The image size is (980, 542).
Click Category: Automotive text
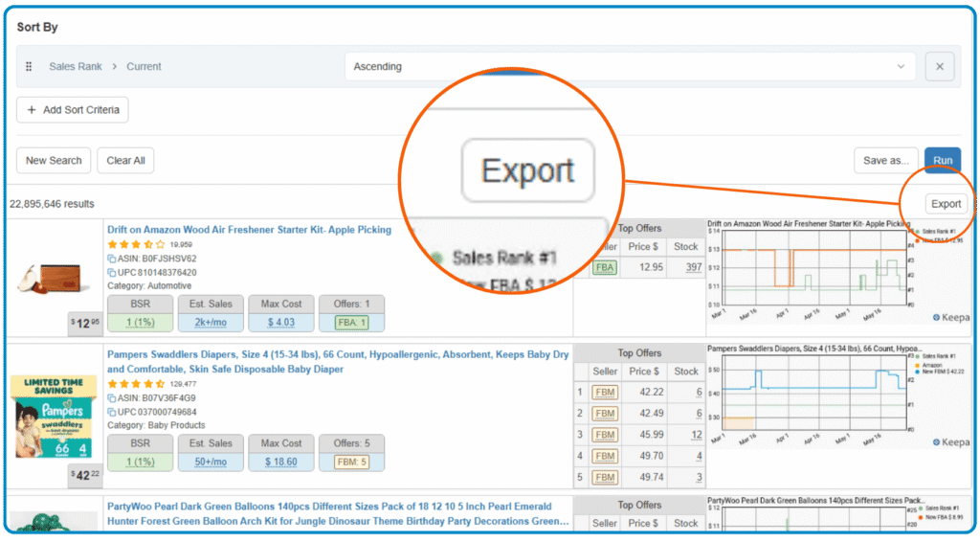coord(149,285)
